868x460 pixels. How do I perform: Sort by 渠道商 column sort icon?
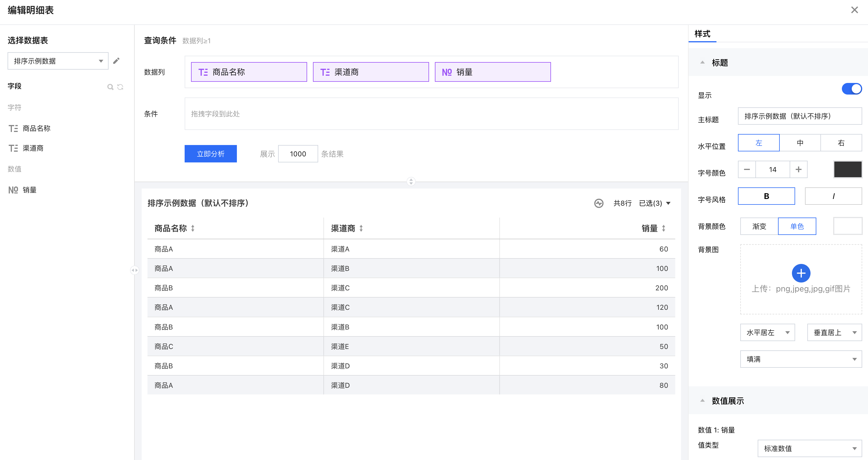coord(361,228)
